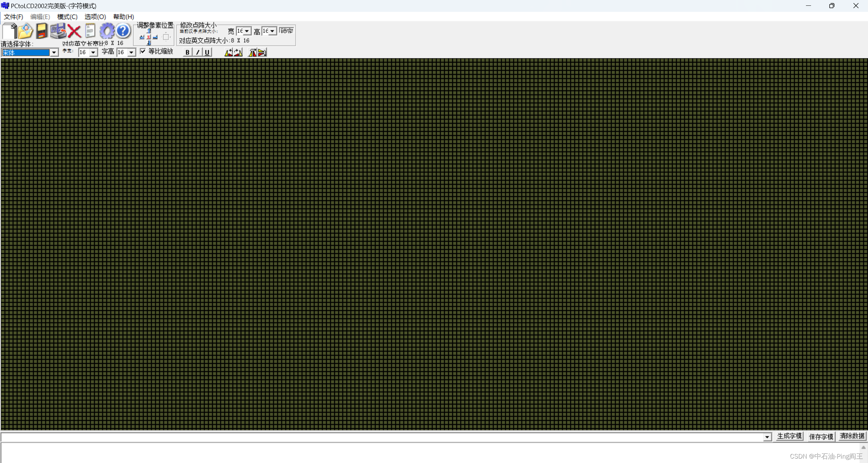Expand the text input history dropdown arrow

pyautogui.click(x=767, y=437)
